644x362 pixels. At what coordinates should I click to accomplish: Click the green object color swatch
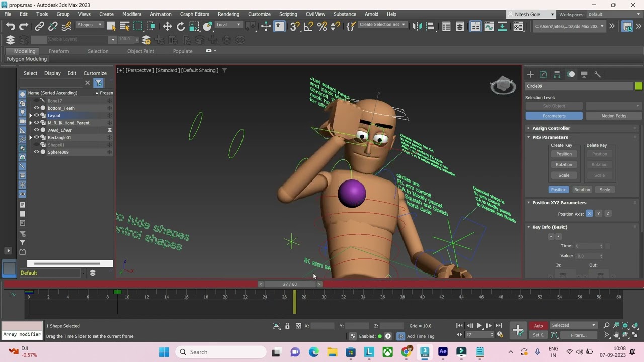pyautogui.click(x=638, y=86)
